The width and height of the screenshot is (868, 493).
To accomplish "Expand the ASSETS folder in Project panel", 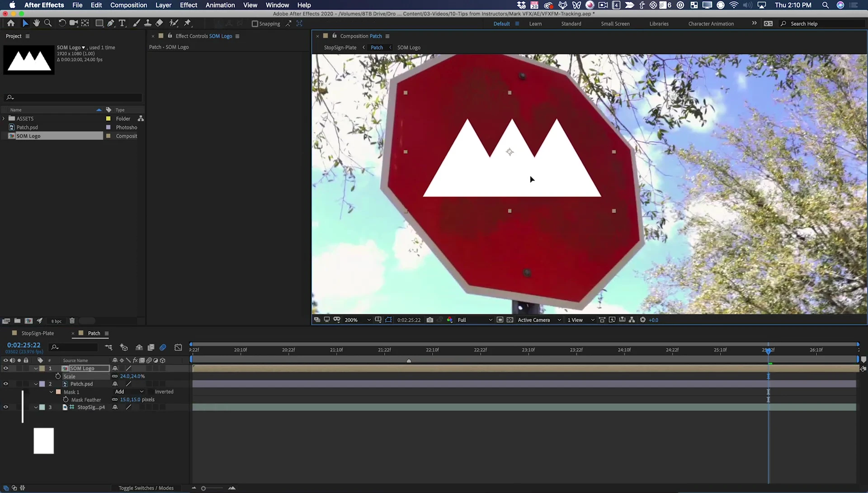I will coord(4,119).
